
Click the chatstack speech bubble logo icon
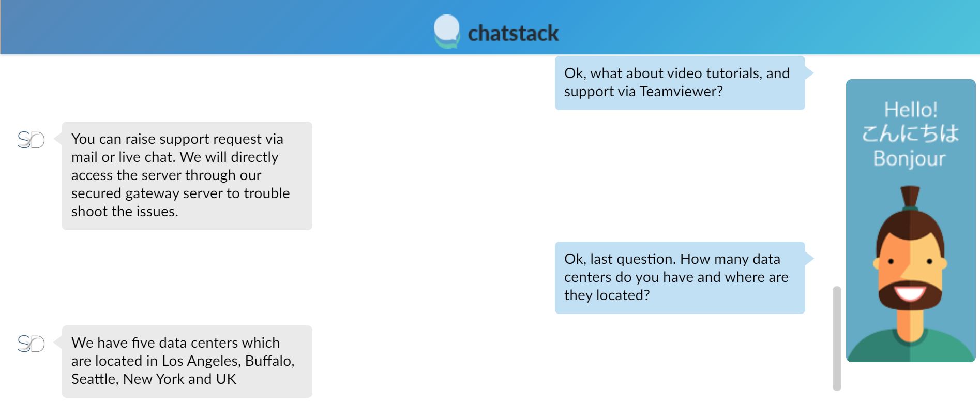[x=447, y=32]
